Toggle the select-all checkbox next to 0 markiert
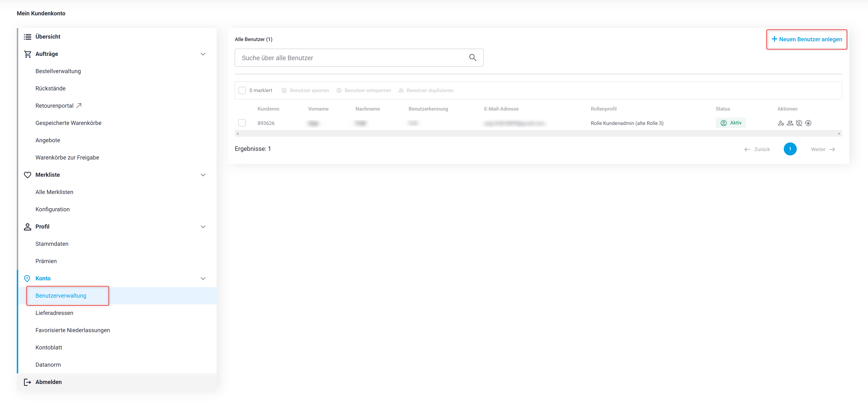This screenshot has width=868, height=407. [x=242, y=91]
